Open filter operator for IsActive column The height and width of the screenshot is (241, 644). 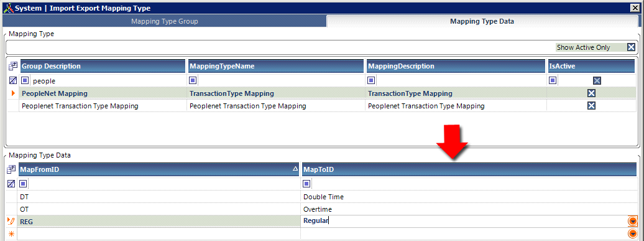553,80
